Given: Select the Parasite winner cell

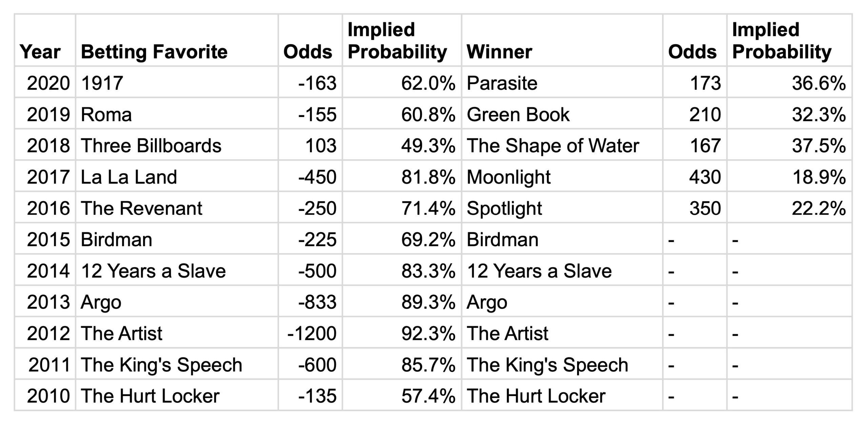Looking at the screenshot, I should [x=502, y=83].
